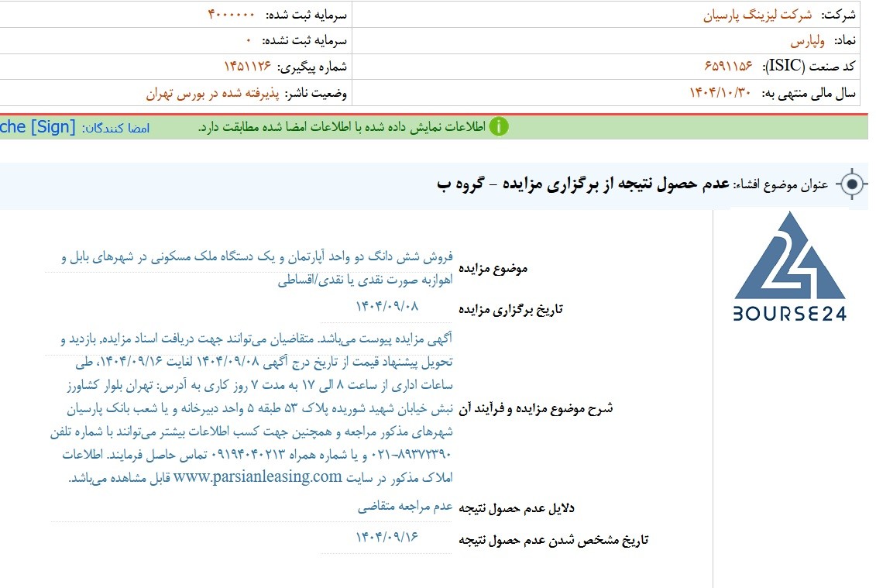Click the symbol value ولپارس

(x=807, y=41)
